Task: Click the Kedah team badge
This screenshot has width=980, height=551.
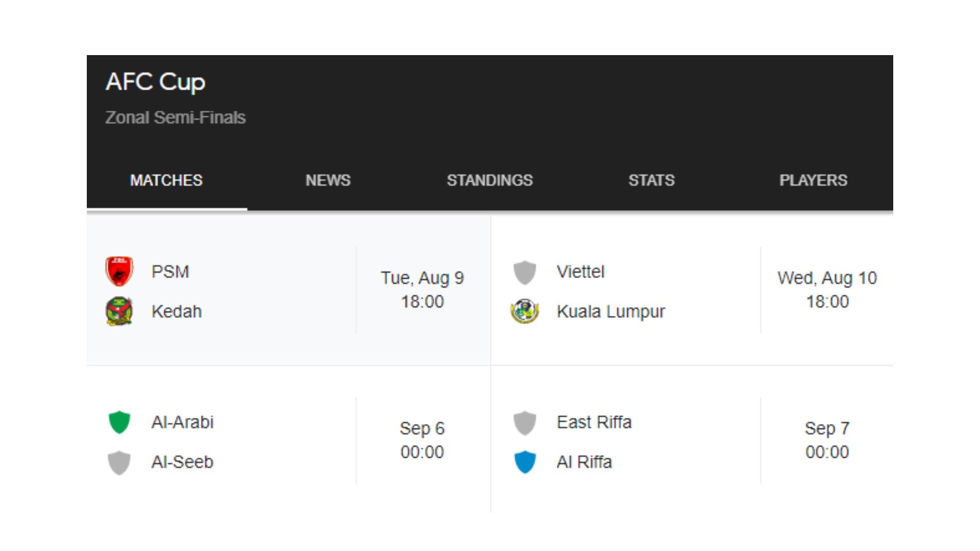Action: (119, 311)
